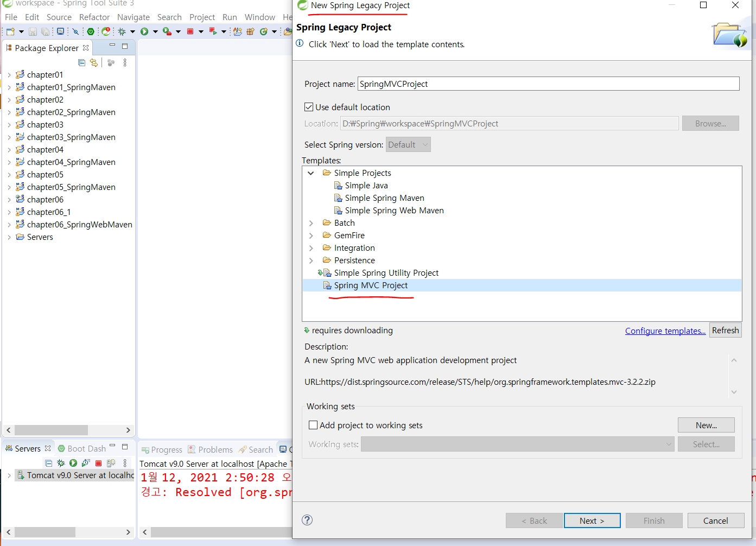The width and height of the screenshot is (756, 546).
Task: Start the server in profile mode icon
Action: (86, 463)
